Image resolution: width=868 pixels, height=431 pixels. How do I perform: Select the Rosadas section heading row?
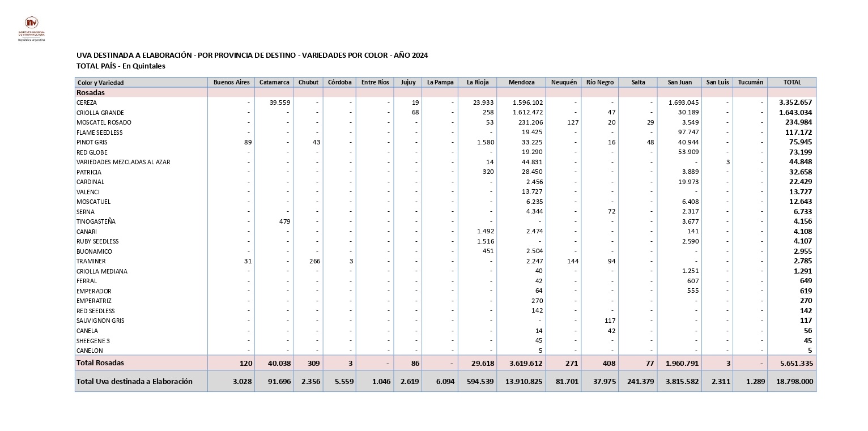coord(91,92)
